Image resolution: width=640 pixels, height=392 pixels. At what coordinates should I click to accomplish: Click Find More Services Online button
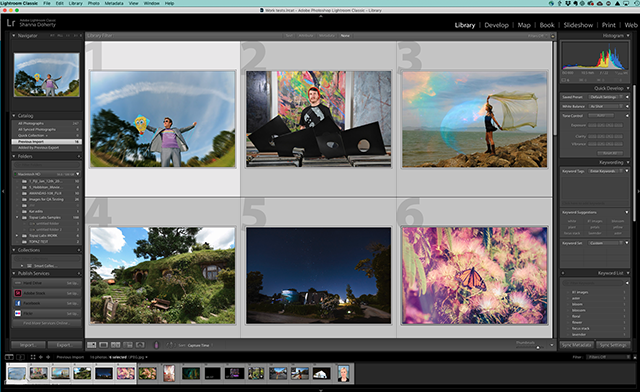(47, 323)
